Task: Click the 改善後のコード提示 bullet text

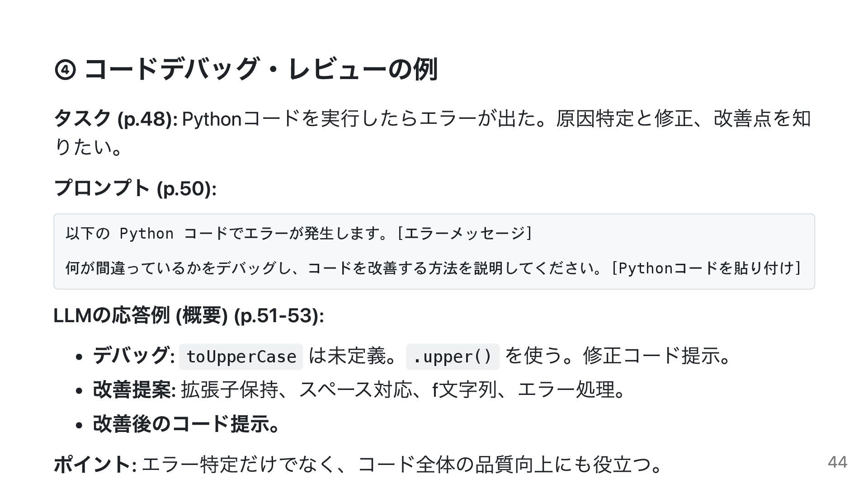Action: (186, 424)
